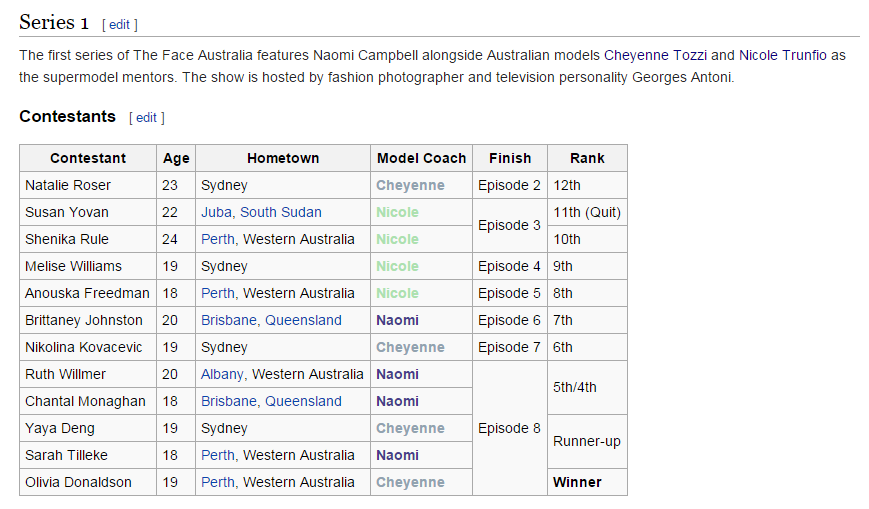869x509 pixels.
Task: Open the South Sudan link
Action: pyautogui.click(x=280, y=212)
